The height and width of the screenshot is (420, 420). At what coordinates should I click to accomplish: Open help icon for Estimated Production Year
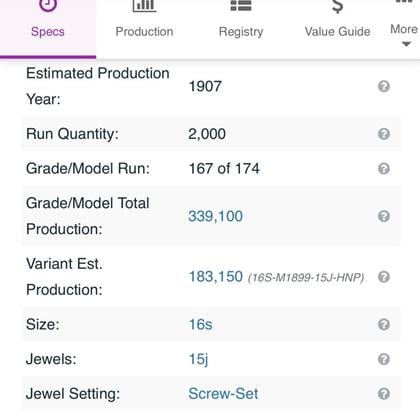(384, 87)
